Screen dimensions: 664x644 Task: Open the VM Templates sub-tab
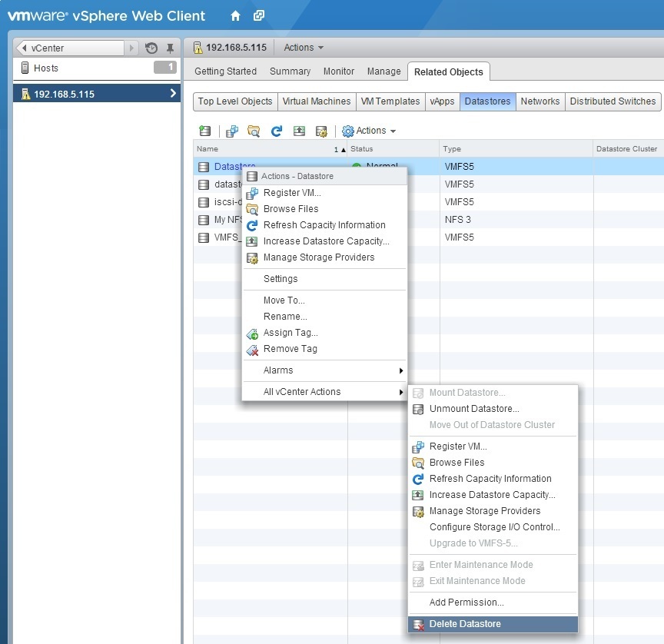point(390,101)
